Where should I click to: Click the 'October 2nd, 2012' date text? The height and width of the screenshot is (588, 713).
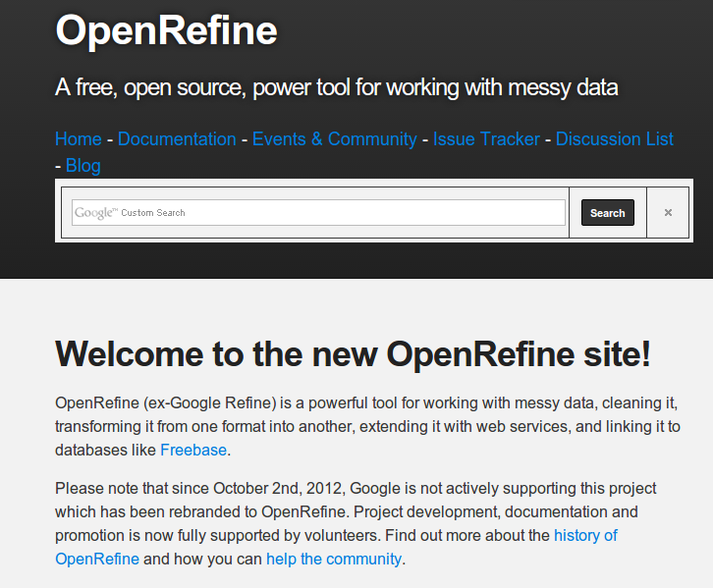click(x=277, y=489)
